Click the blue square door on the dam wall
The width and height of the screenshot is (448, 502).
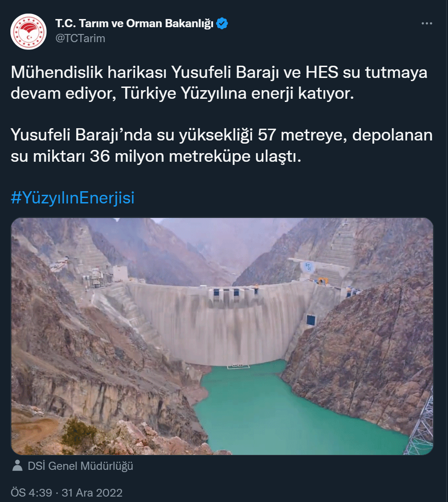tap(311, 319)
